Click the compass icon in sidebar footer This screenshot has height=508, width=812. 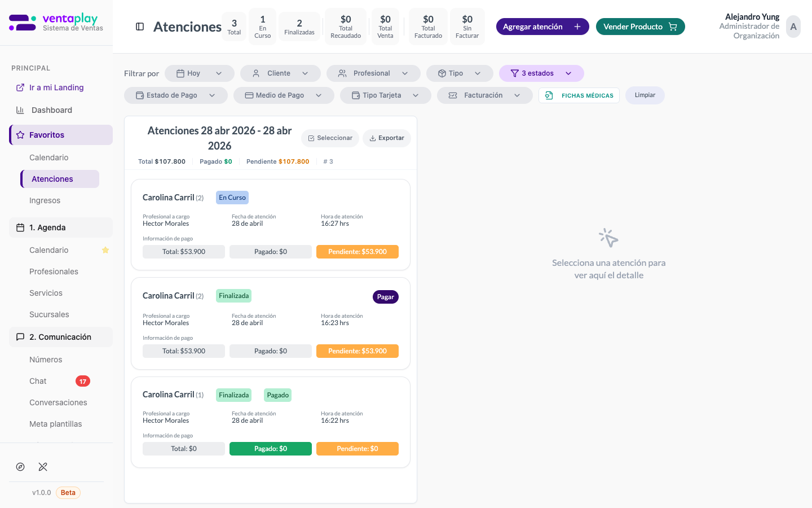(20, 467)
